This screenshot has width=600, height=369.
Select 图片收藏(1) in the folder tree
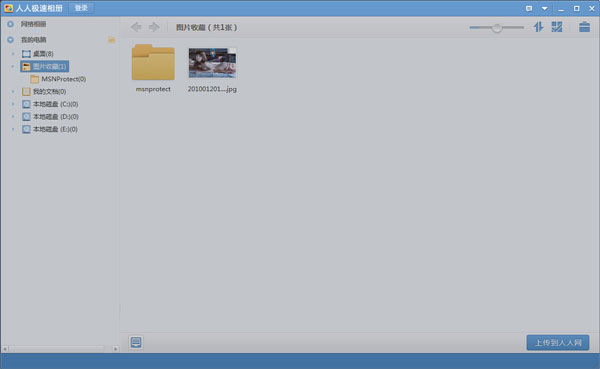[45, 66]
